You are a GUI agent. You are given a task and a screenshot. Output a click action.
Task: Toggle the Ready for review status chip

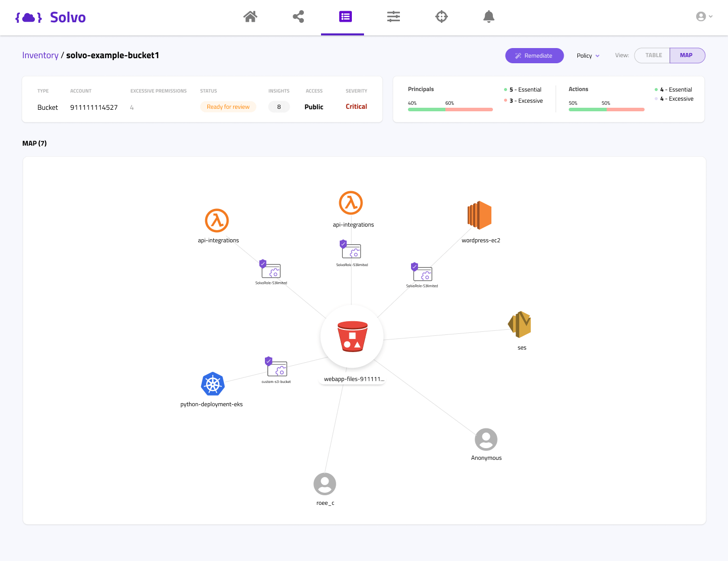point(228,107)
